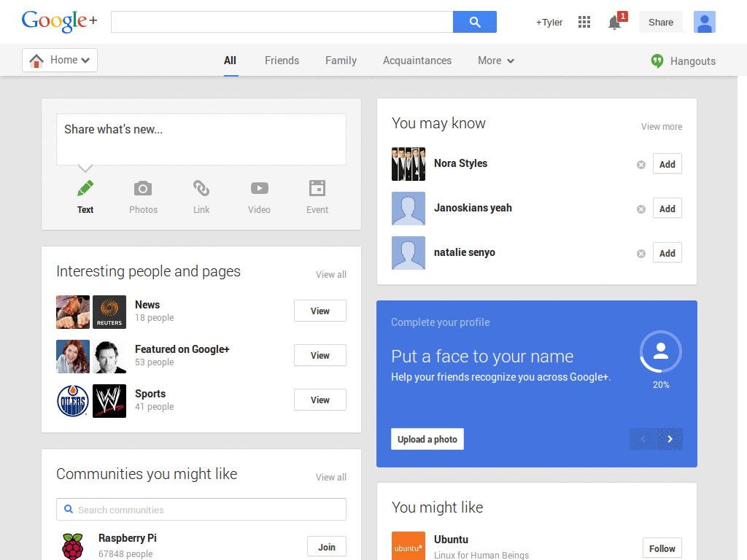Screen dimensions: 747x560
Task: Open the apps grid icon
Action: (x=584, y=22)
